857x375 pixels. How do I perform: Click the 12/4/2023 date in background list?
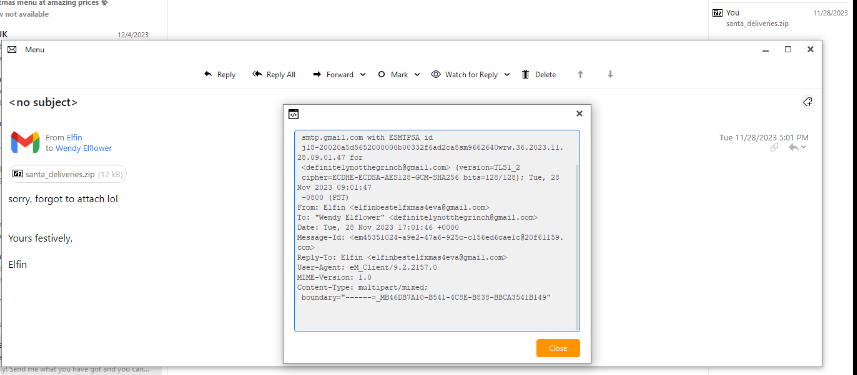coord(133,35)
